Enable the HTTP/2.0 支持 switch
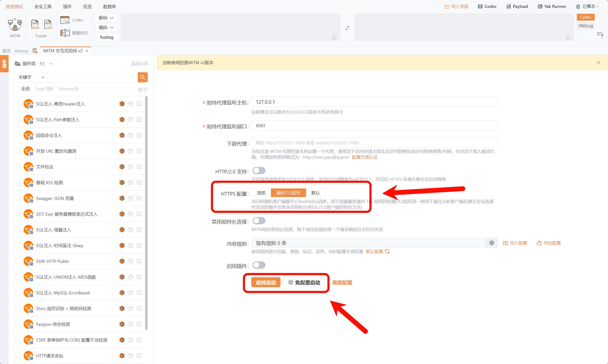The height and width of the screenshot is (364, 608). click(x=259, y=171)
